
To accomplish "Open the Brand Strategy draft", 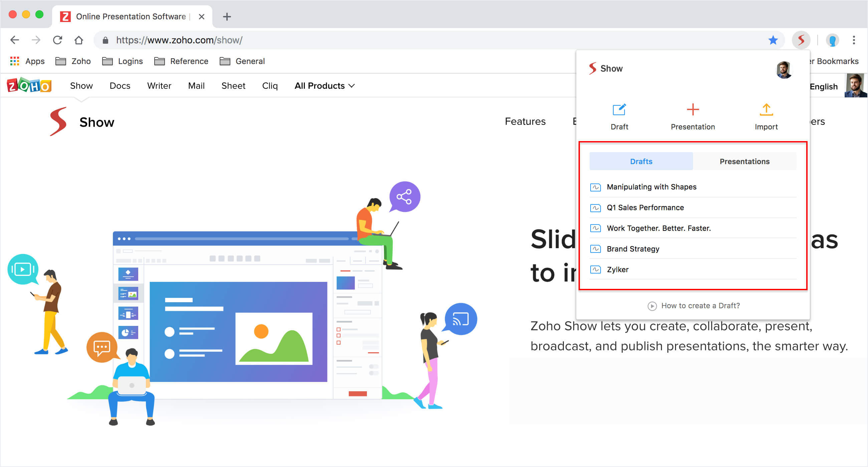I will 633,249.
